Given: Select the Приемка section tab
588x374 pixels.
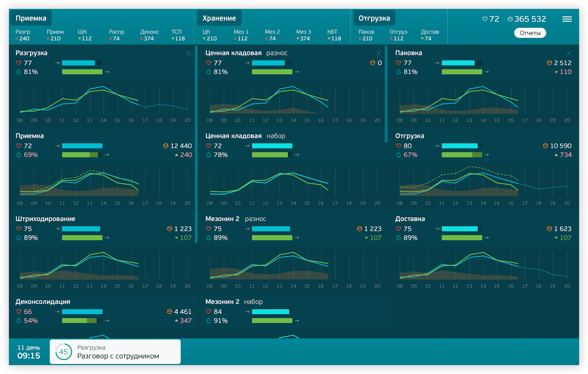Looking at the screenshot, I should (31, 18).
